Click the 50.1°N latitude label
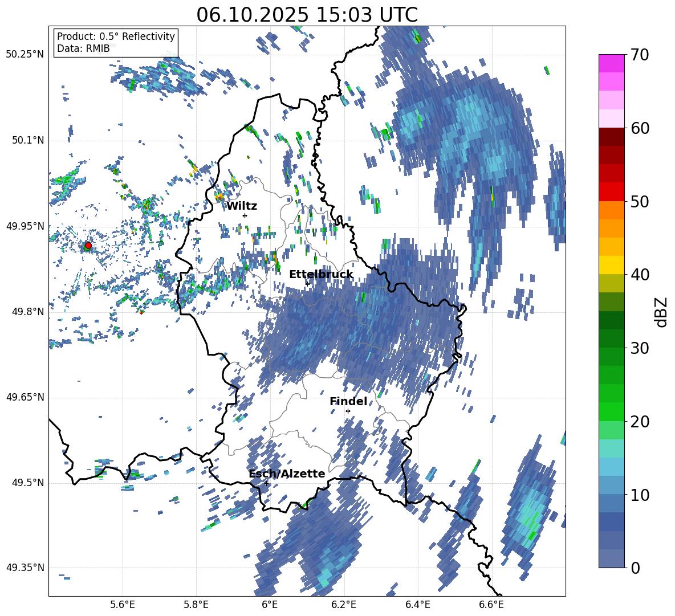This screenshot has width=675, height=616. [28, 140]
